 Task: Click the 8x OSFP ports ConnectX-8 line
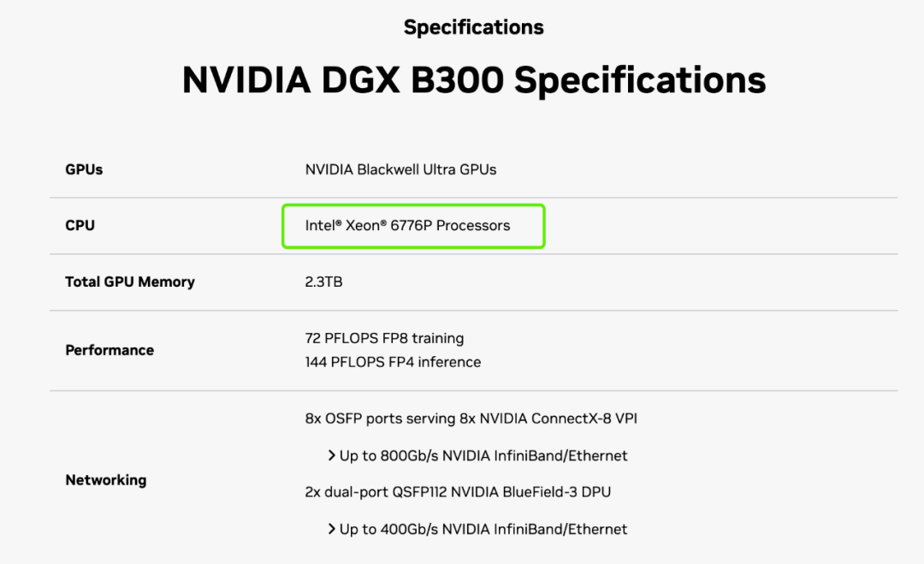point(471,419)
